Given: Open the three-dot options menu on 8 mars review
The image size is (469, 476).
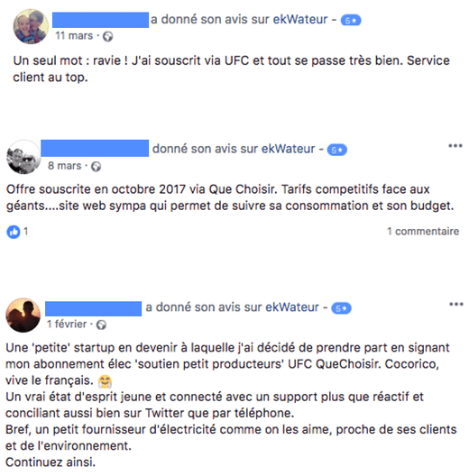Looking at the screenshot, I should tap(455, 146).
